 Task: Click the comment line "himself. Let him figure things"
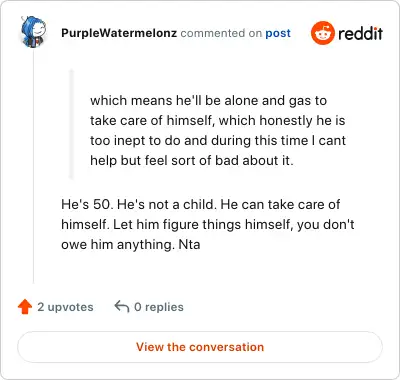click(208, 224)
